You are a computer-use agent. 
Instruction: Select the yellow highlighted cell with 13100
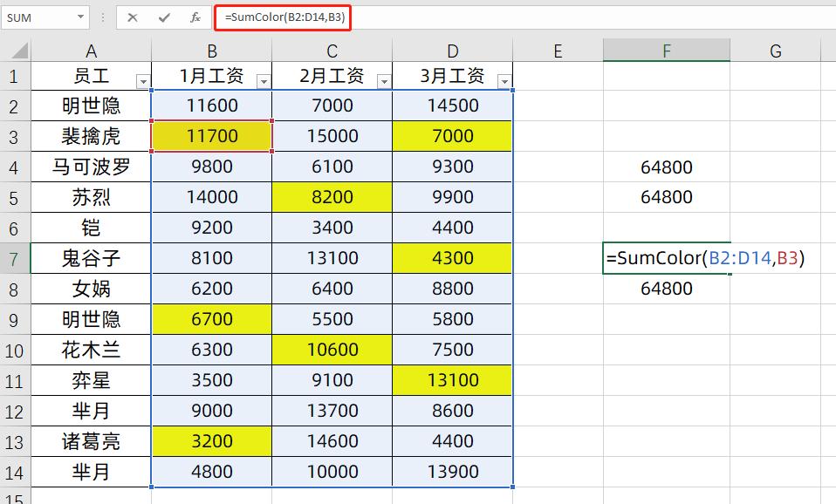451,380
